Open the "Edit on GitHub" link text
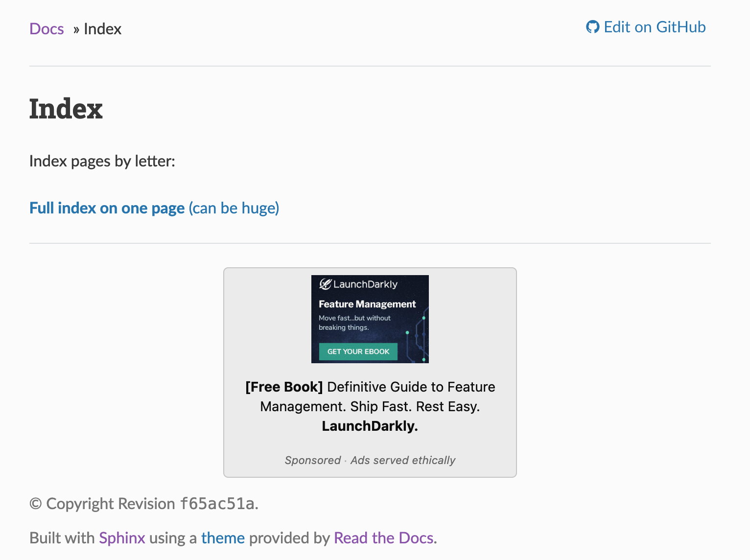The image size is (750, 560). tap(655, 27)
